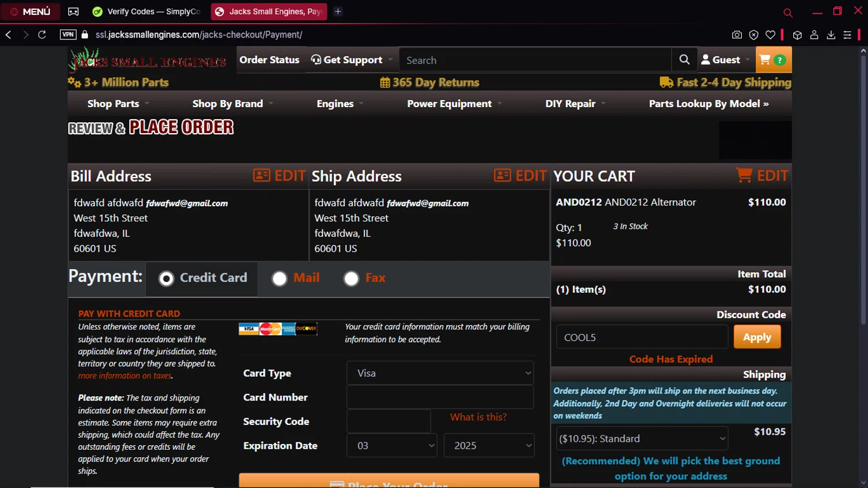
Task: Click the Code Has Expired message
Action: click(671, 359)
